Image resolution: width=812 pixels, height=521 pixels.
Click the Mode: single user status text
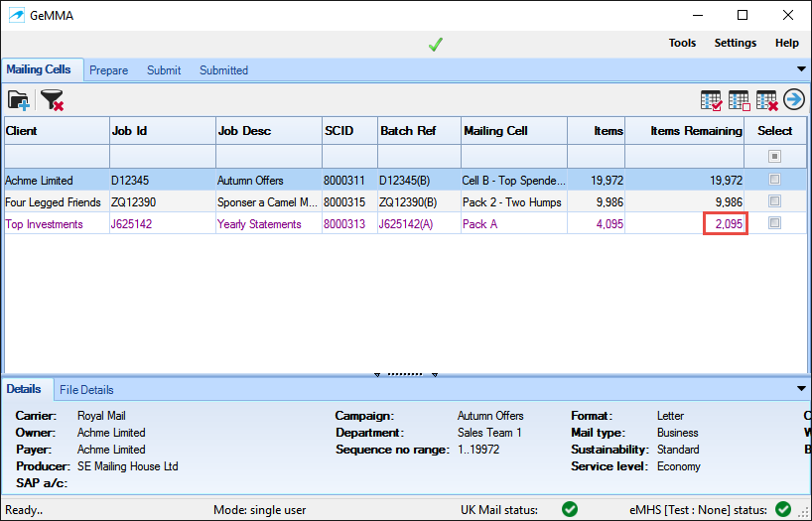259,510
